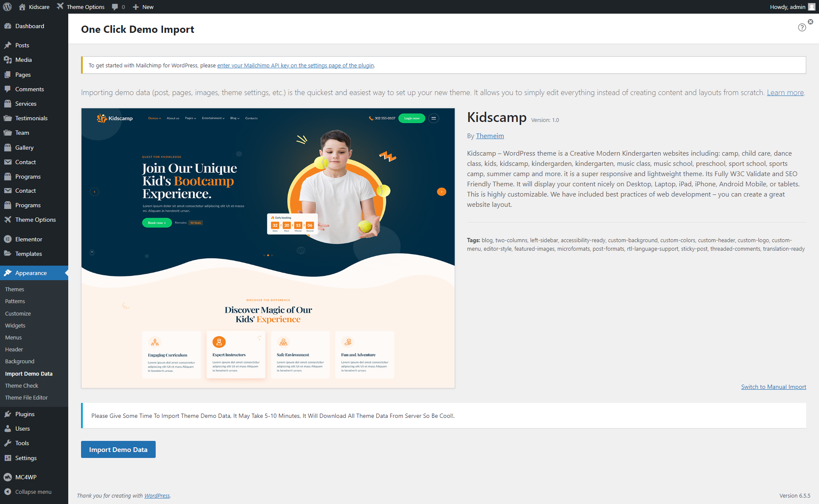Open the Themeim author link
The image size is (819, 504).
coord(490,136)
